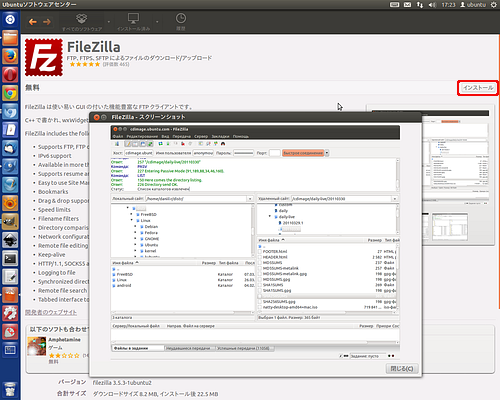Open the system gear menu
The image size is (500, 400).
[494, 5]
